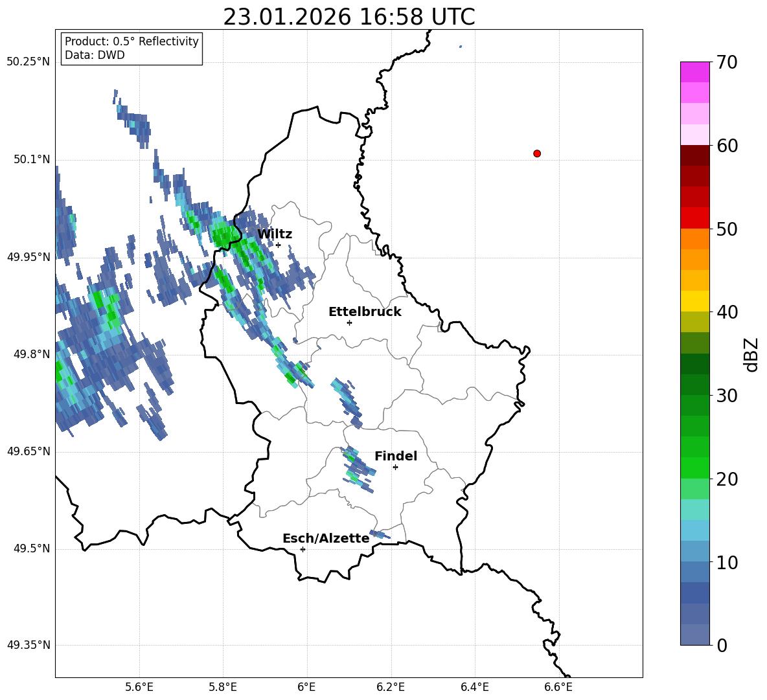767x700 pixels.
Task: Click the 40 value on colorbar
Action: (x=727, y=312)
